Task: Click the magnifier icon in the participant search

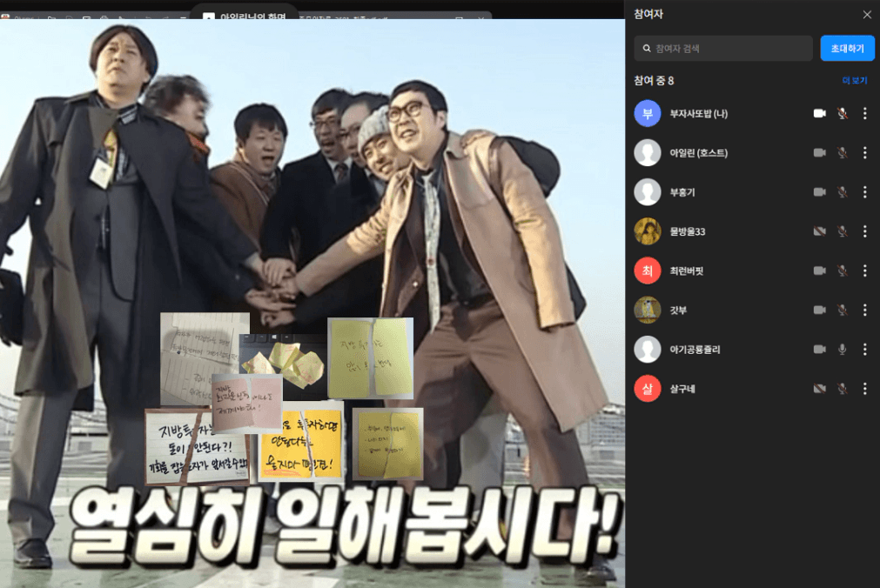Action: [647, 48]
